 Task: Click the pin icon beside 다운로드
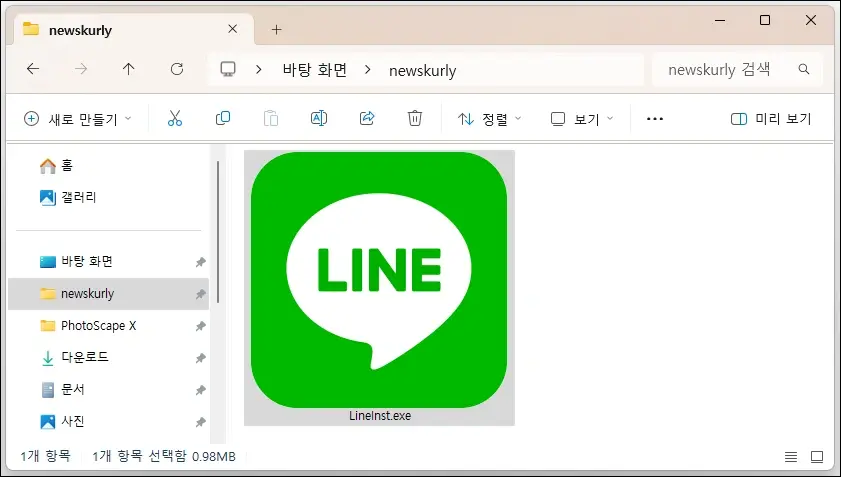[200, 358]
